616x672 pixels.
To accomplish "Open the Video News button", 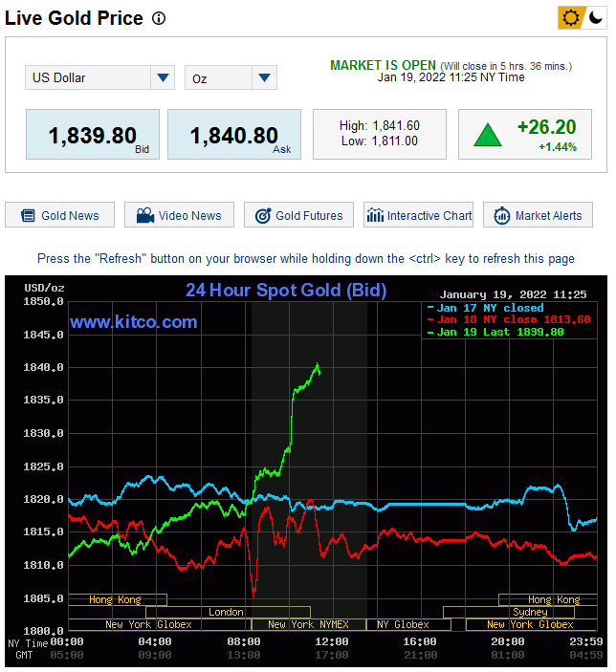I will point(179,215).
